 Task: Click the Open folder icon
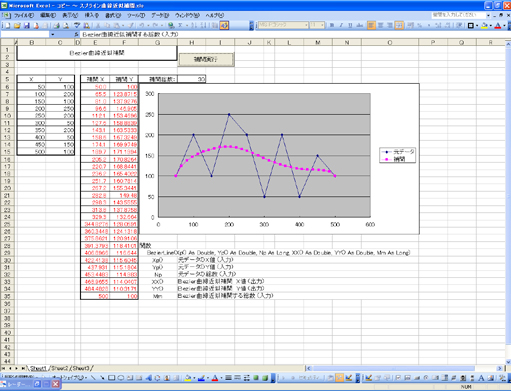pos(17,25)
